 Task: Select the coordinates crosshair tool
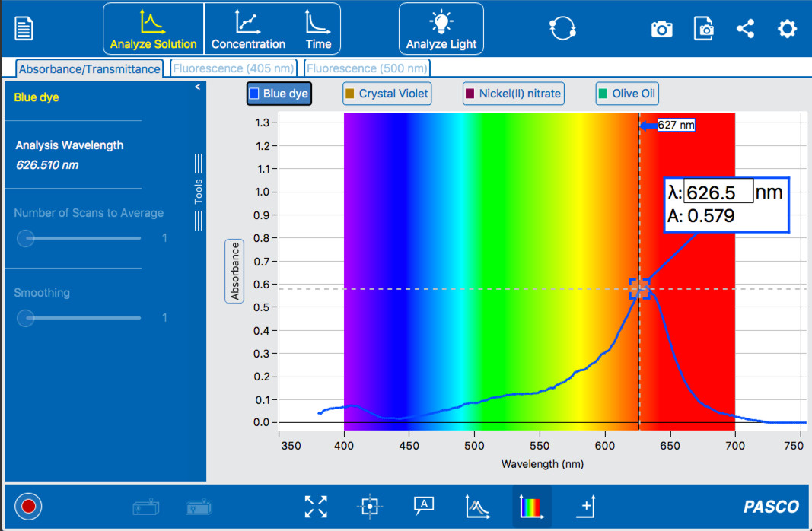[x=370, y=506]
